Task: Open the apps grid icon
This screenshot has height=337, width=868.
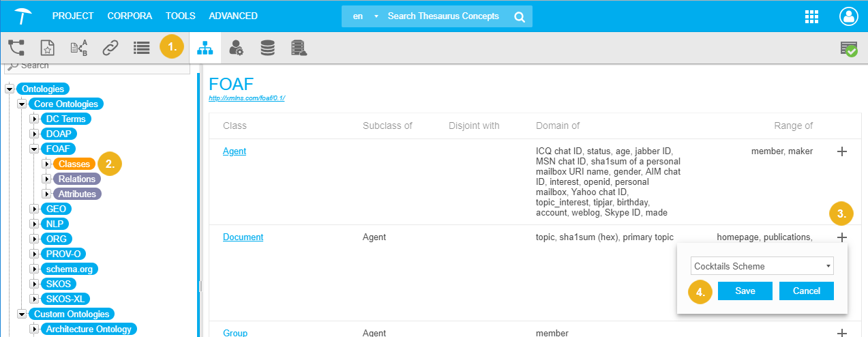Action: tap(811, 16)
